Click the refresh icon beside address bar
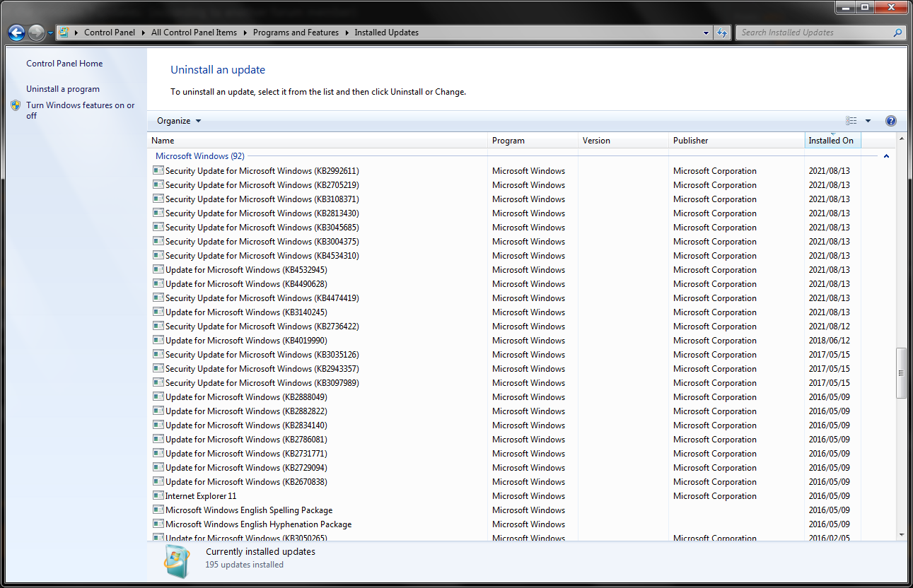The image size is (913, 588). click(722, 33)
